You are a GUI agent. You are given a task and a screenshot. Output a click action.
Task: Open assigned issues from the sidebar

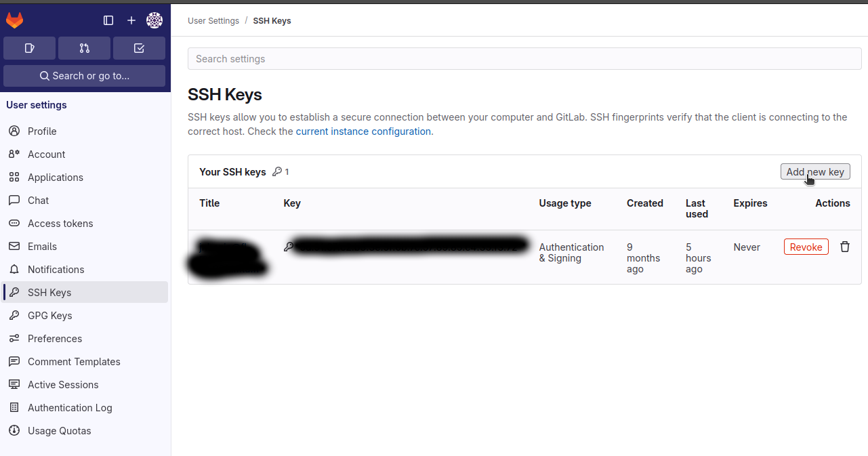tap(28, 48)
